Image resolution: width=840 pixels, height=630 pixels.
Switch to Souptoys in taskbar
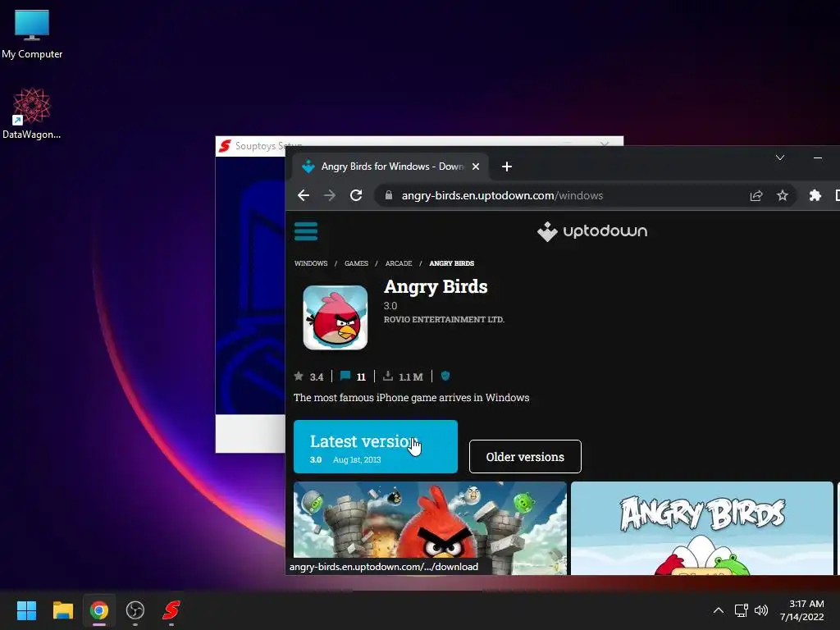click(x=171, y=610)
